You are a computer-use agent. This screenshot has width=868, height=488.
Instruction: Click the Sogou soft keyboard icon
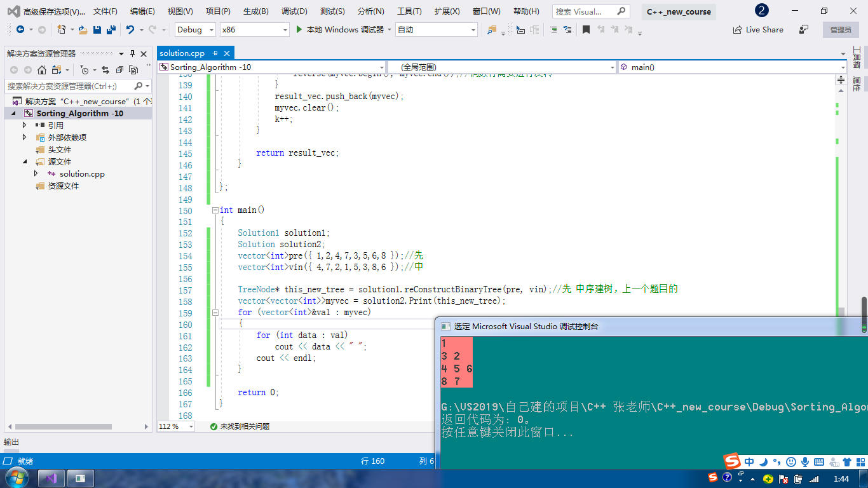[819, 462]
